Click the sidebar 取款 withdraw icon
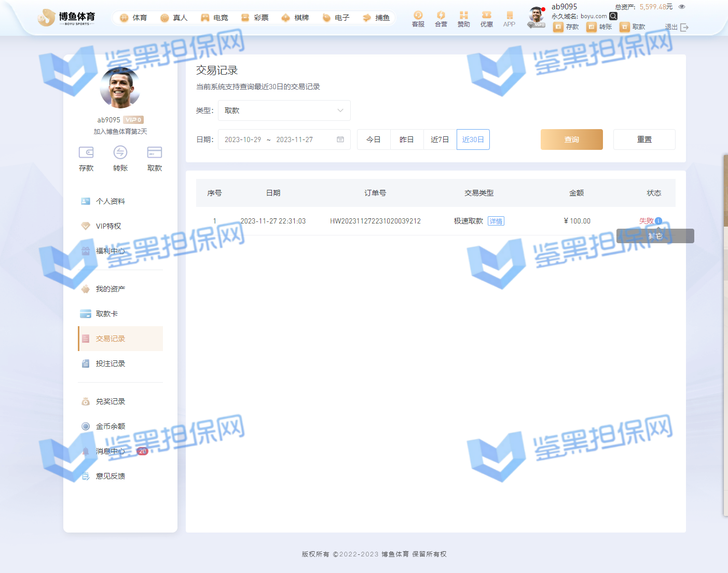This screenshot has height=573, width=728. click(x=155, y=152)
